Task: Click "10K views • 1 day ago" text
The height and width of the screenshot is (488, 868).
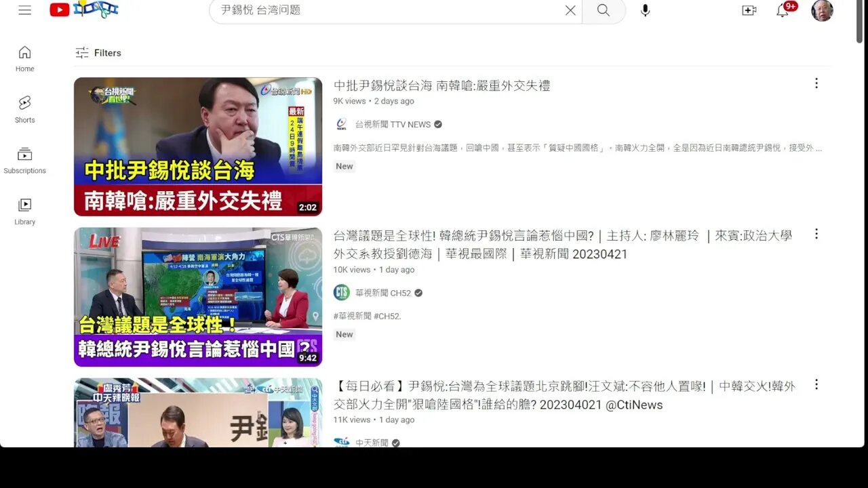Action: click(374, 270)
